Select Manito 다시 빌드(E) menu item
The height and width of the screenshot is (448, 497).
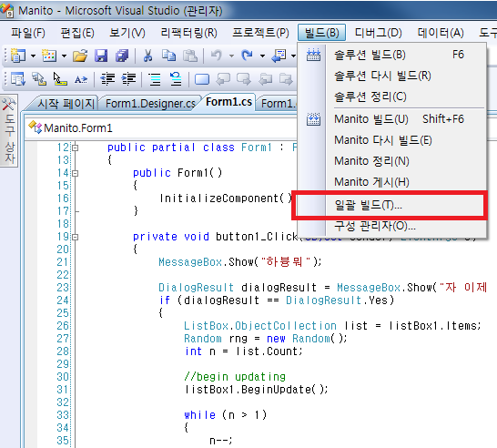[391, 140]
